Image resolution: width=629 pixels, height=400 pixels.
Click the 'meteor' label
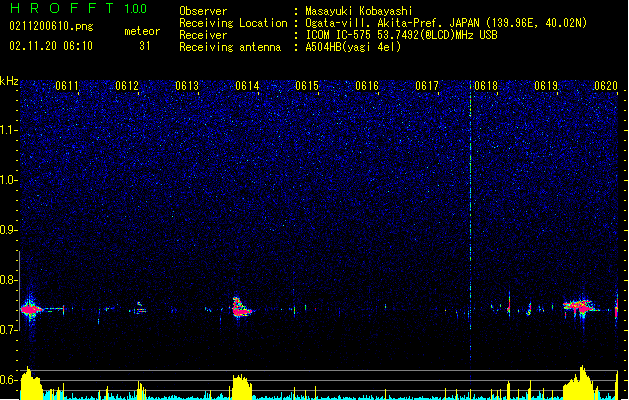[142, 31]
